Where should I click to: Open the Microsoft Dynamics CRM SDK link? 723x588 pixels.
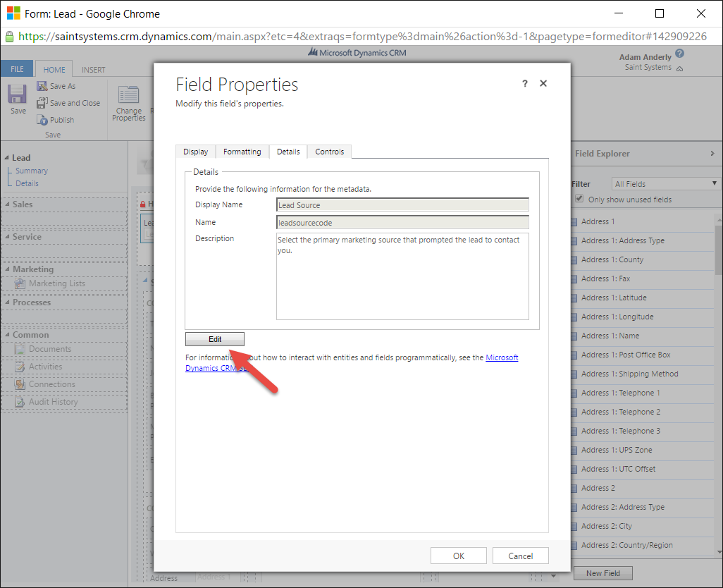point(501,358)
